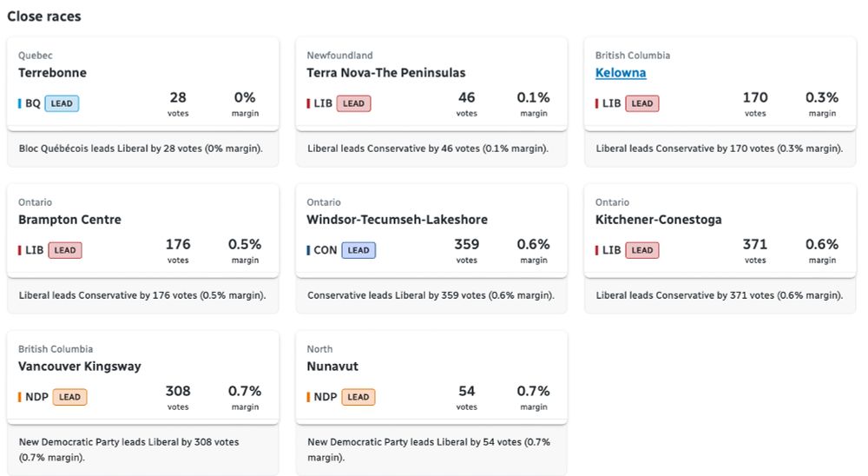The width and height of the screenshot is (868, 476).
Task: Click the 0.7% margin value in Nunavut card
Action: pos(534,392)
